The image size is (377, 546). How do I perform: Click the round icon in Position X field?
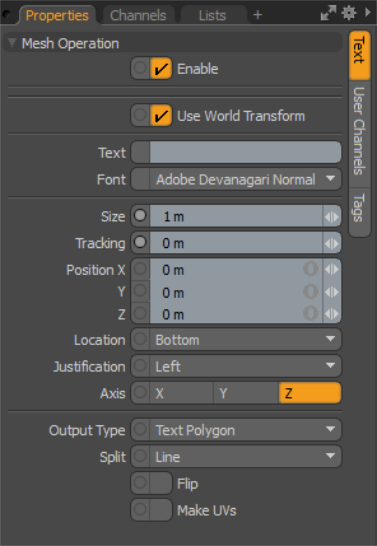coord(311,269)
